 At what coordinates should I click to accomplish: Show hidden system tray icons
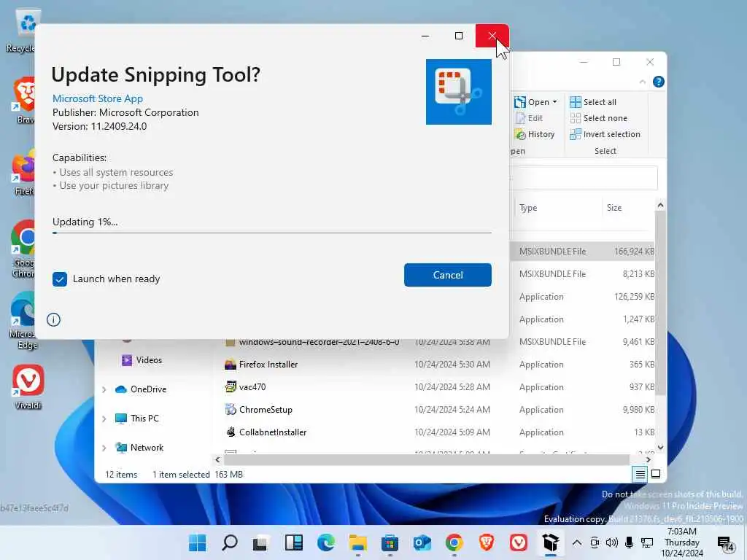[x=576, y=542]
